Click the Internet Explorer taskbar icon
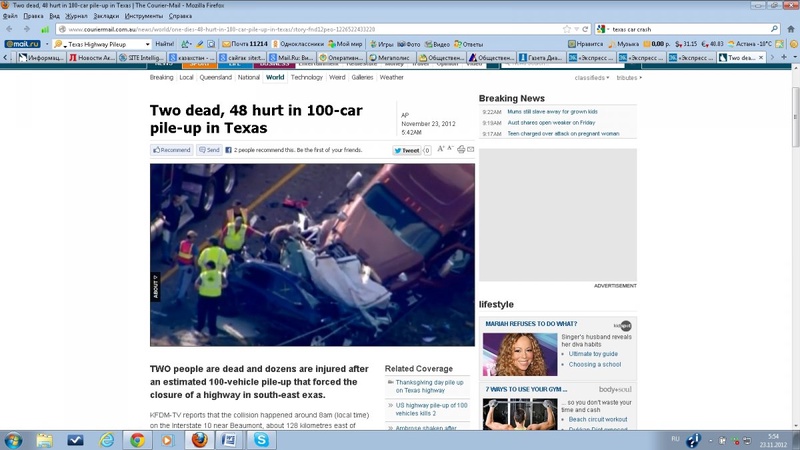This screenshot has width=800, height=450. point(107,440)
